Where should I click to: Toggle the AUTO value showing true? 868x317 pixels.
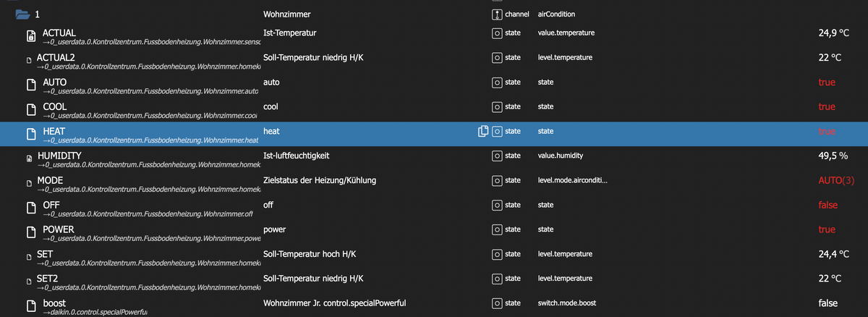(x=826, y=83)
